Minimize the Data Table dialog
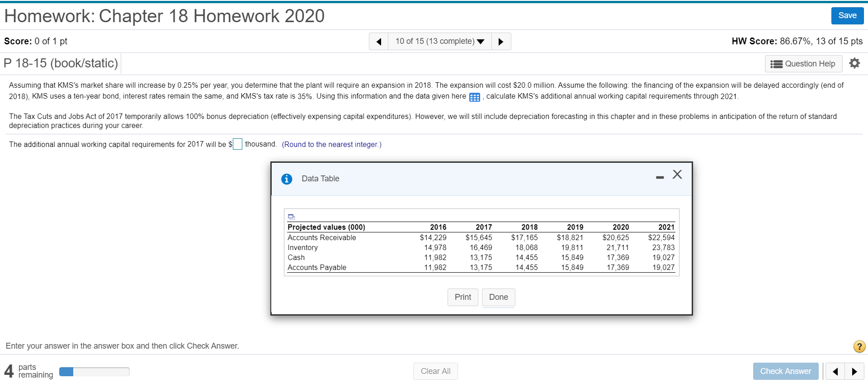This screenshot has width=868, height=383. pos(660,177)
